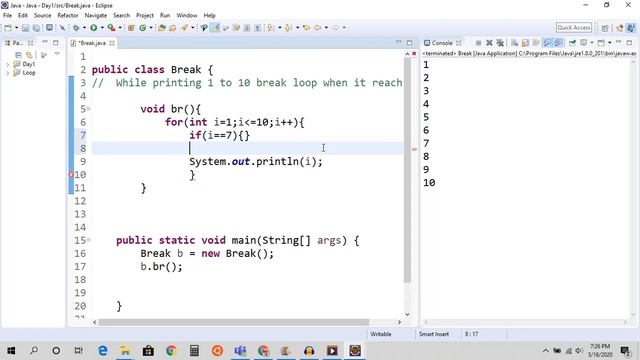
Task: Open the Package Explorer view menu arrow
Action: click(x=57, y=54)
